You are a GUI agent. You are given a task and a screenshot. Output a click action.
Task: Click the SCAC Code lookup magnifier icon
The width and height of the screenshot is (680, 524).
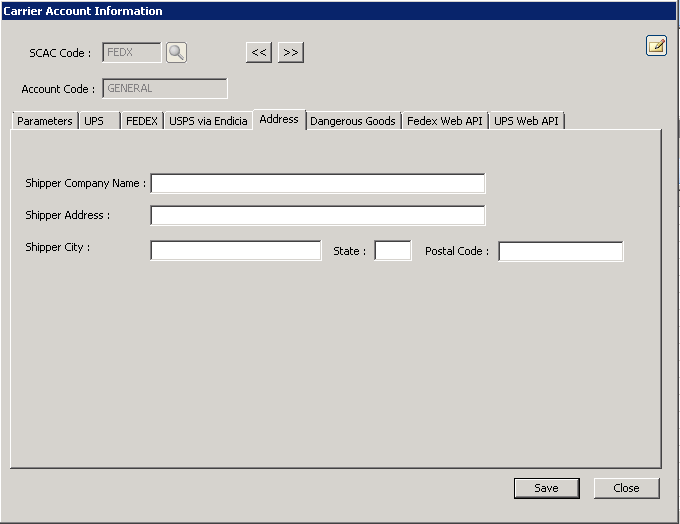tap(176, 53)
